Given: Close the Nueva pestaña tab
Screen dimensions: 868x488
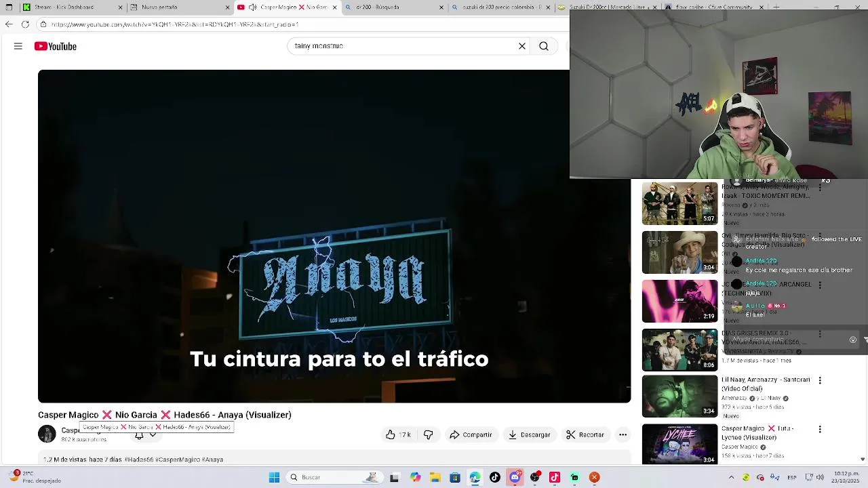Looking at the screenshot, I should [227, 7].
